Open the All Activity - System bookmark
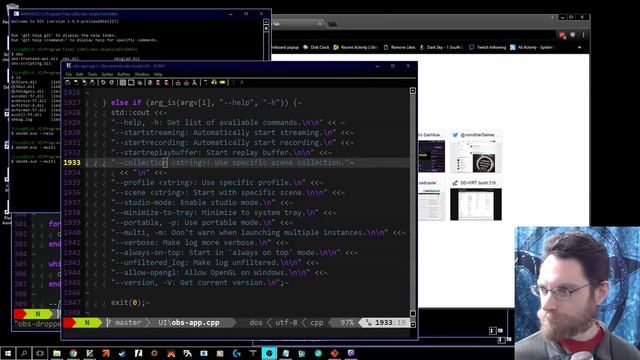This screenshot has height=360, width=640. (531, 47)
